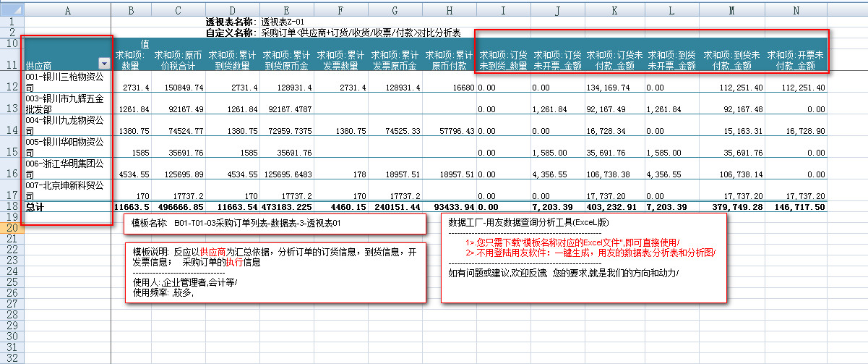The height and width of the screenshot is (364, 868).
Task: Select the row 18 header
Action: (11, 208)
